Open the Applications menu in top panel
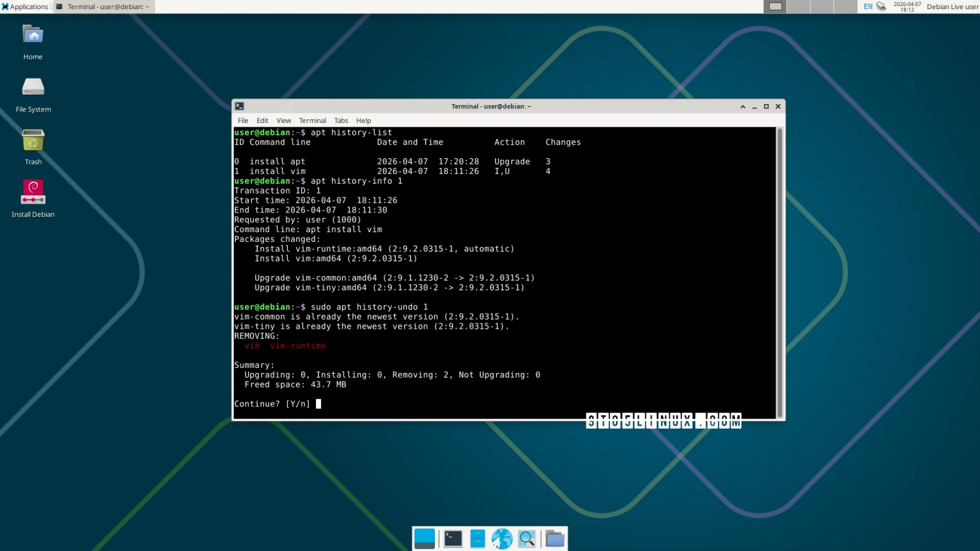 point(25,7)
